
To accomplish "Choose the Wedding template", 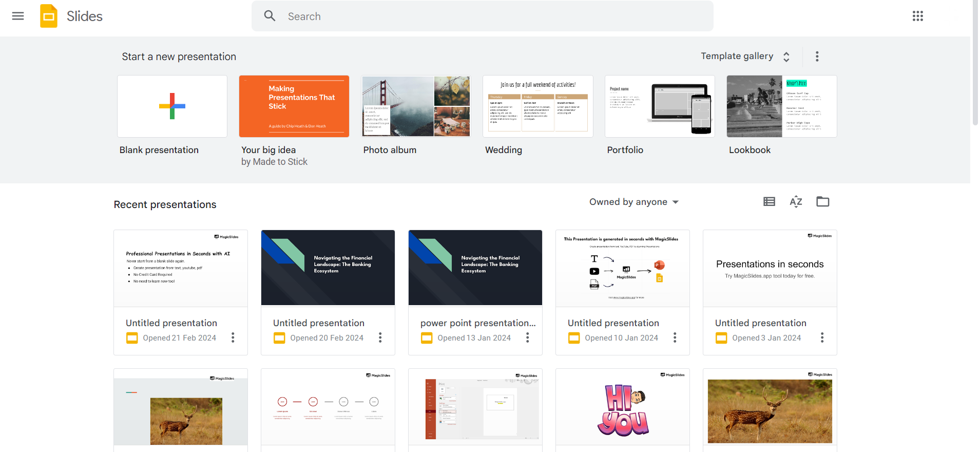I will click(x=538, y=106).
